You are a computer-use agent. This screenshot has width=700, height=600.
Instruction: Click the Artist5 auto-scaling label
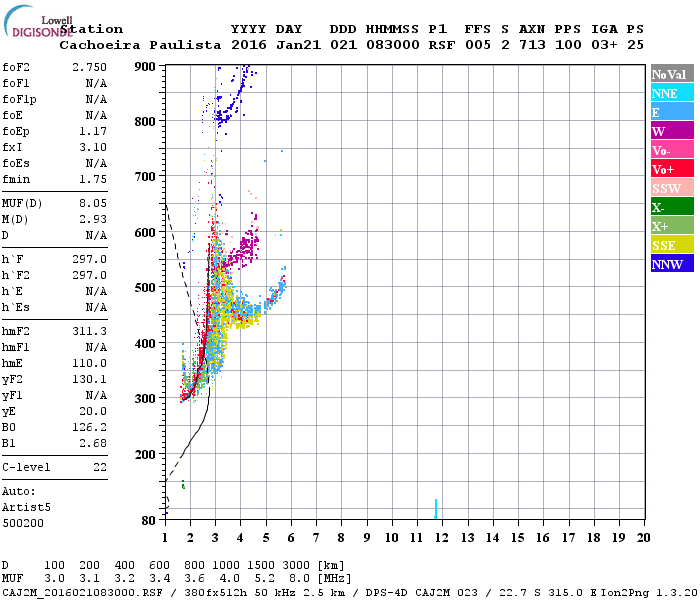click(x=26, y=508)
